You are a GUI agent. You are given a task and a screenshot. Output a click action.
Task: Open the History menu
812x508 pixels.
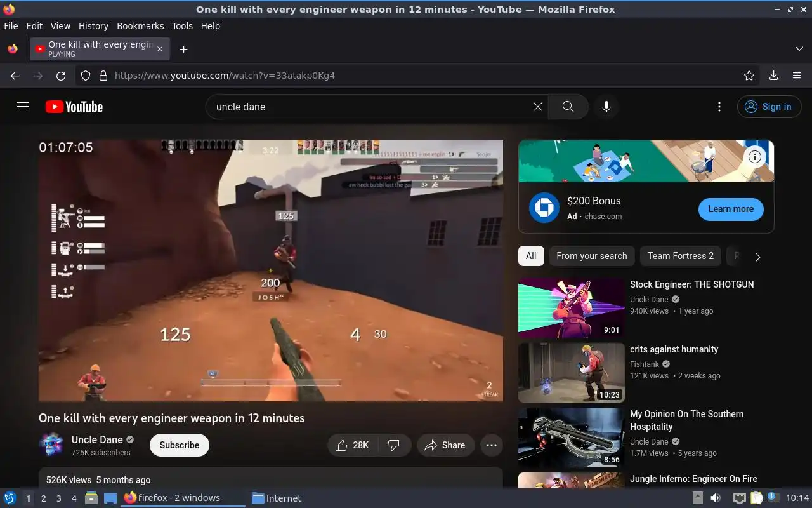(93, 26)
